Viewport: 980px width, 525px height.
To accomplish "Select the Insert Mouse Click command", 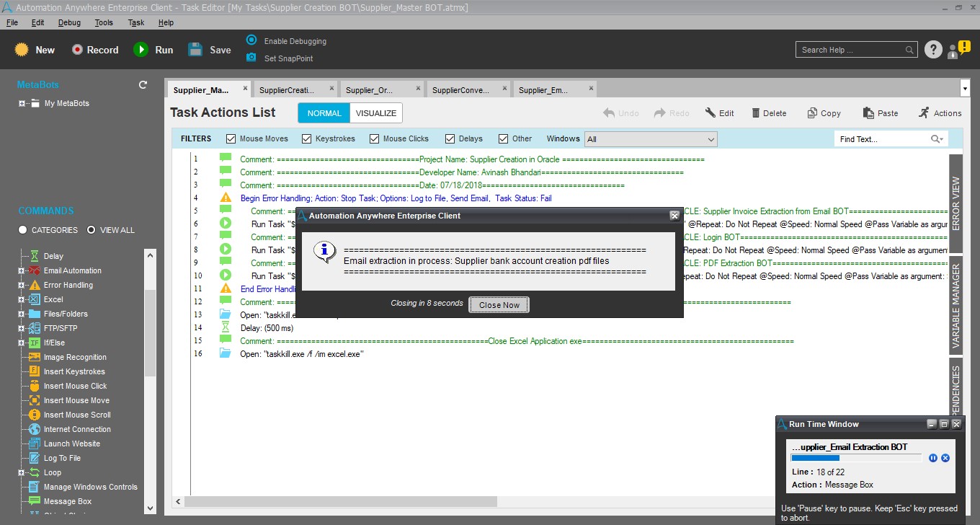I will [x=75, y=386].
